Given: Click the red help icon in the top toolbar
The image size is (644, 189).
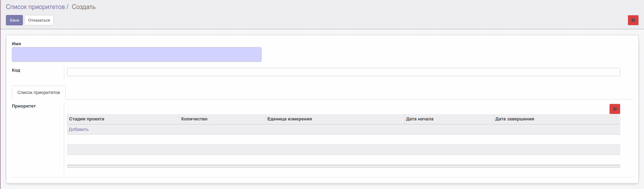Looking at the screenshot, I should (633, 20).
